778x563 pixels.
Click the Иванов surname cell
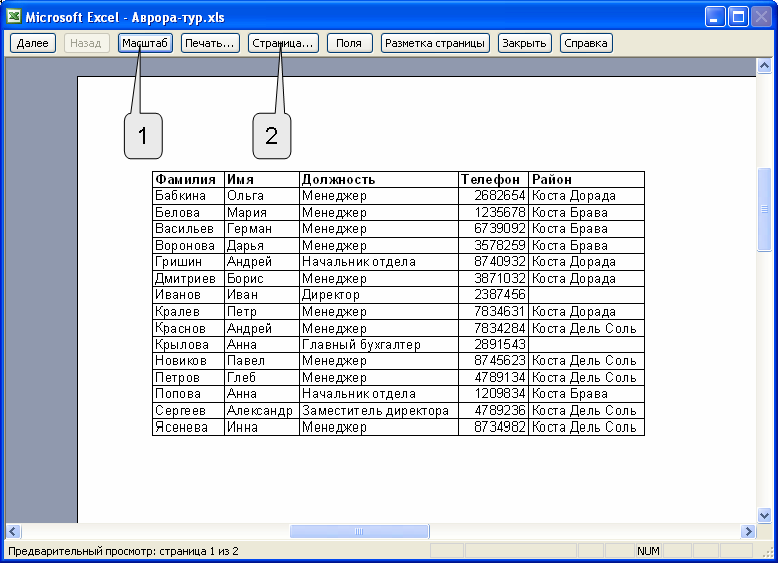click(x=189, y=295)
